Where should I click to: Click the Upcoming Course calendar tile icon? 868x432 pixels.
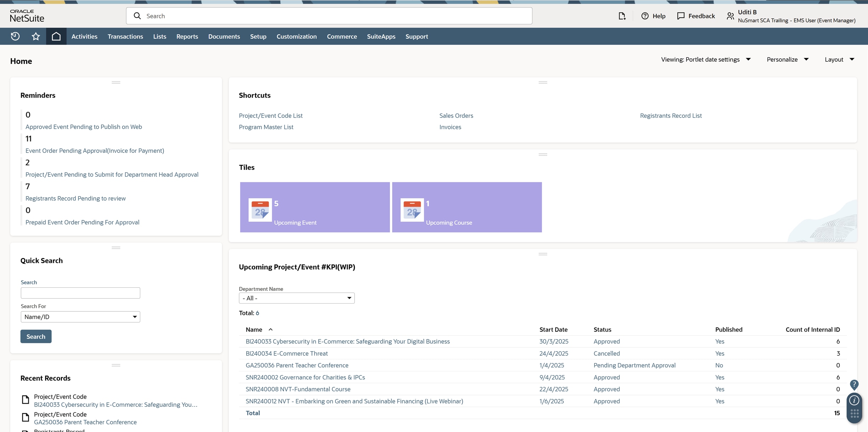[412, 210]
